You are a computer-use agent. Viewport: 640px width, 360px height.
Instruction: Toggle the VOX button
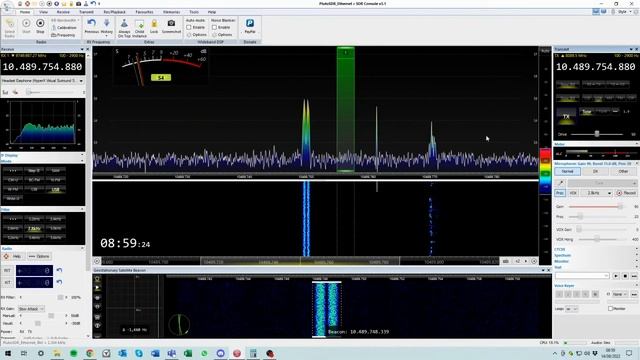pyautogui.click(x=573, y=193)
